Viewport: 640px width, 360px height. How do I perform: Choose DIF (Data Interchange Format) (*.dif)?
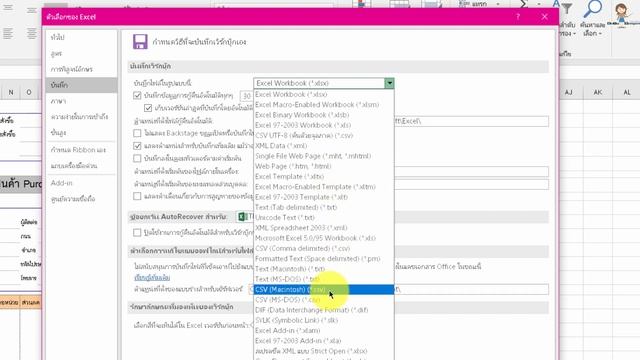(x=324, y=310)
